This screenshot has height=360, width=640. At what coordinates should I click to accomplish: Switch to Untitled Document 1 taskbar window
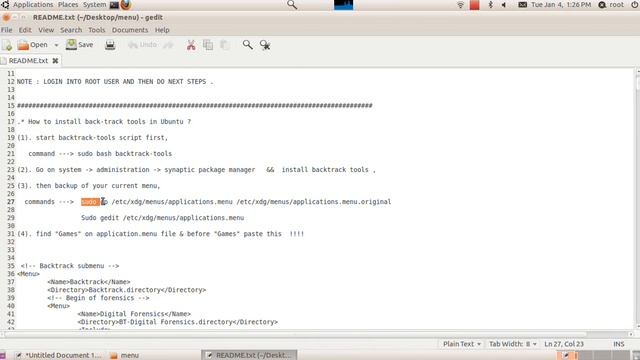[58, 355]
